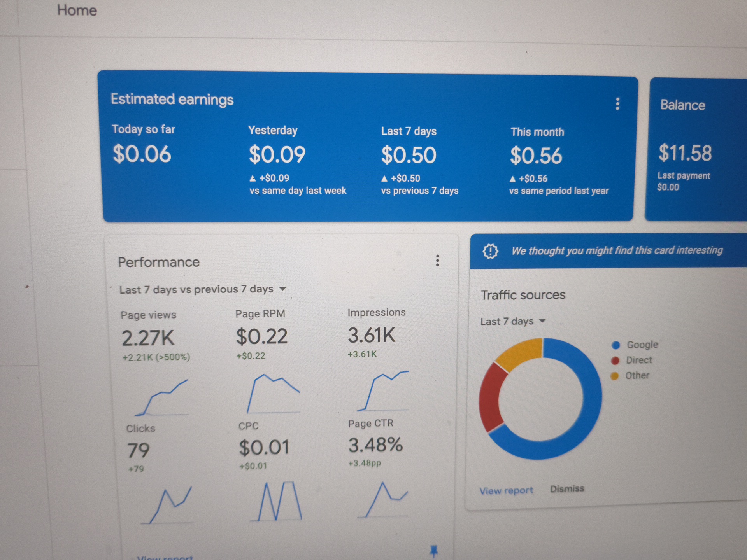The image size is (747, 560).
Task: Click the CPC sparkline chart
Action: (276, 502)
